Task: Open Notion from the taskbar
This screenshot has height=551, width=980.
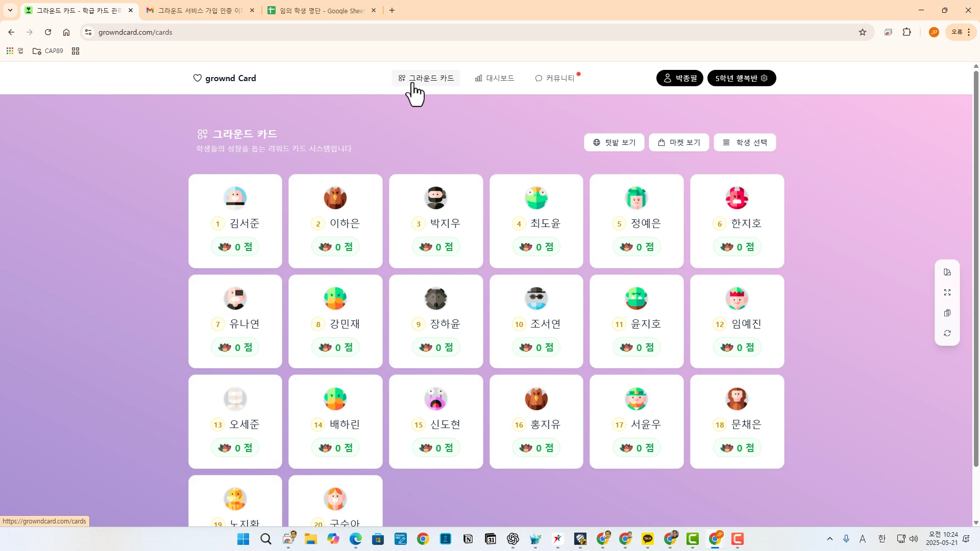Action: (468, 539)
